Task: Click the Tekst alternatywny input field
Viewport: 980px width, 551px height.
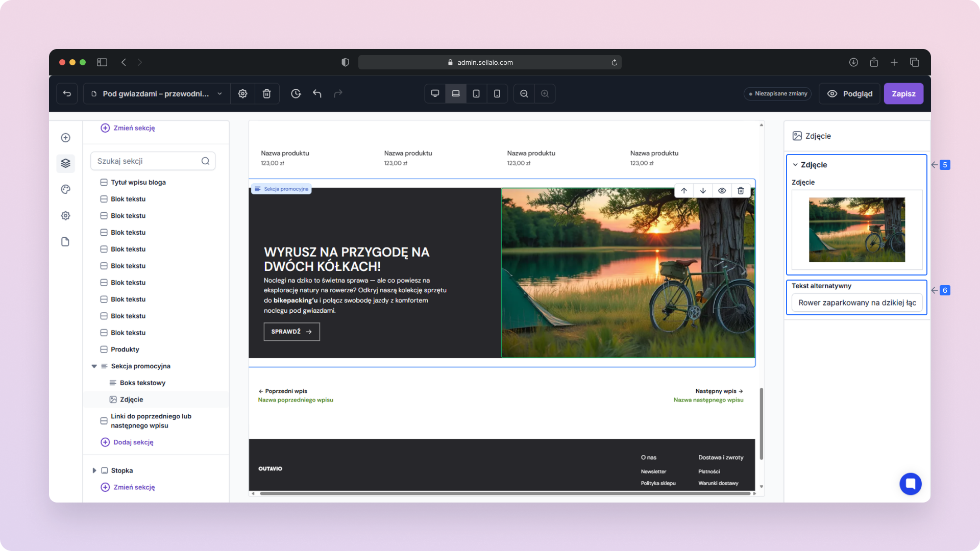Action: coord(856,303)
